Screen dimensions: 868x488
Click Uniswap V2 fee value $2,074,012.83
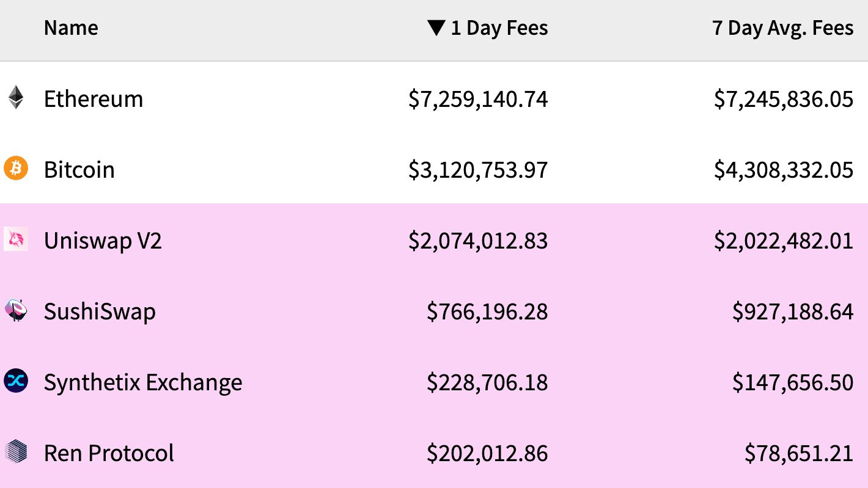(478, 241)
